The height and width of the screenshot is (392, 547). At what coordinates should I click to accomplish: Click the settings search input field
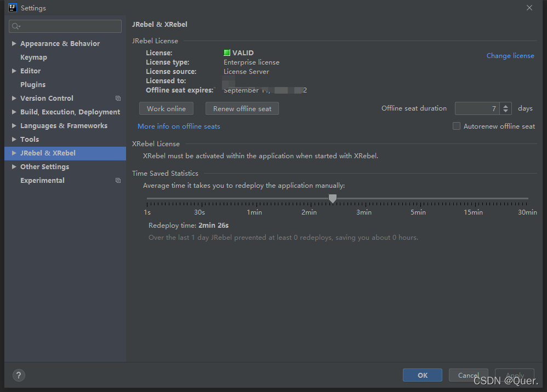tap(65, 26)
